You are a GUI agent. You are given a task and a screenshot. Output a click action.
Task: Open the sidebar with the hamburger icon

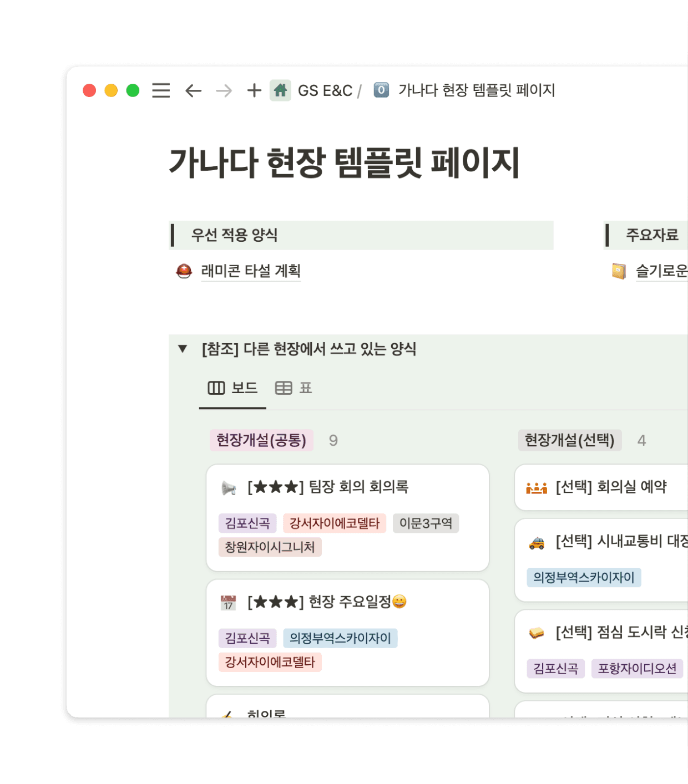point(160,91)
